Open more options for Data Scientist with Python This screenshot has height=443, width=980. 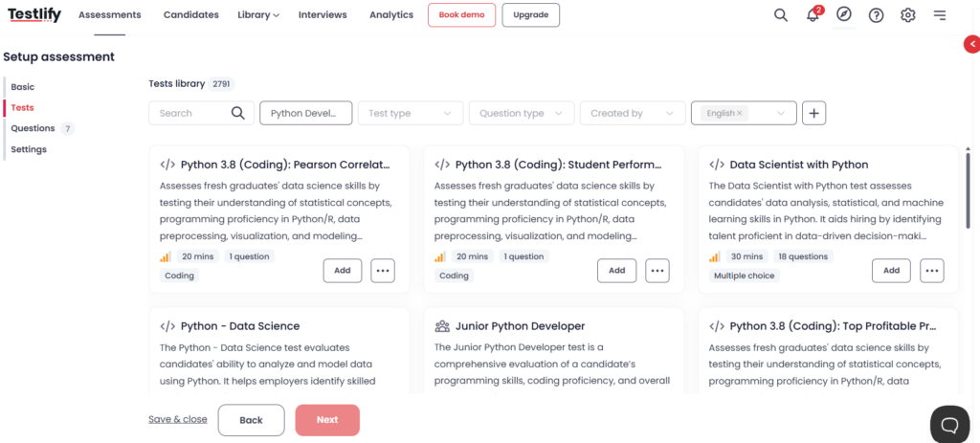tap(931, 271)
